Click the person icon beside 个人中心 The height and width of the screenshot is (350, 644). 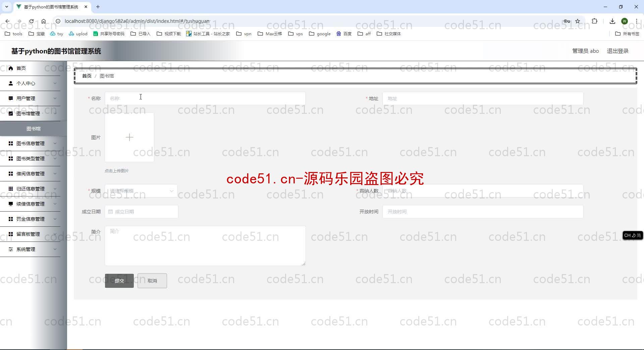click(11, 83)
